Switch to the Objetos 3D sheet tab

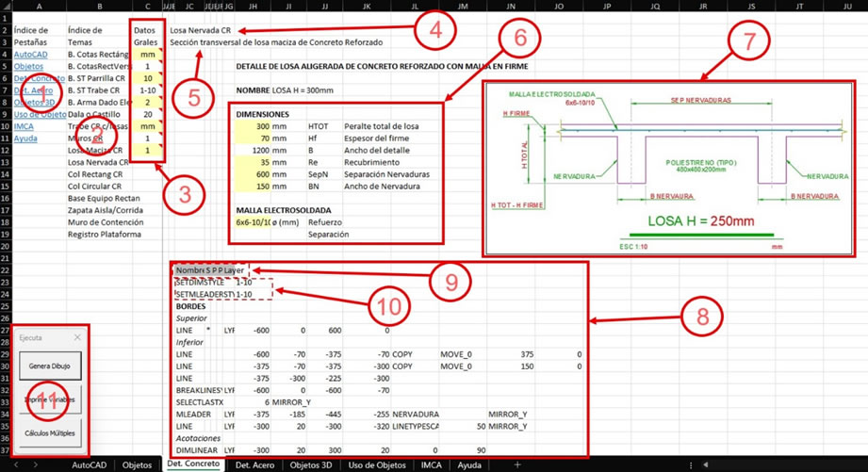(310, 464)
